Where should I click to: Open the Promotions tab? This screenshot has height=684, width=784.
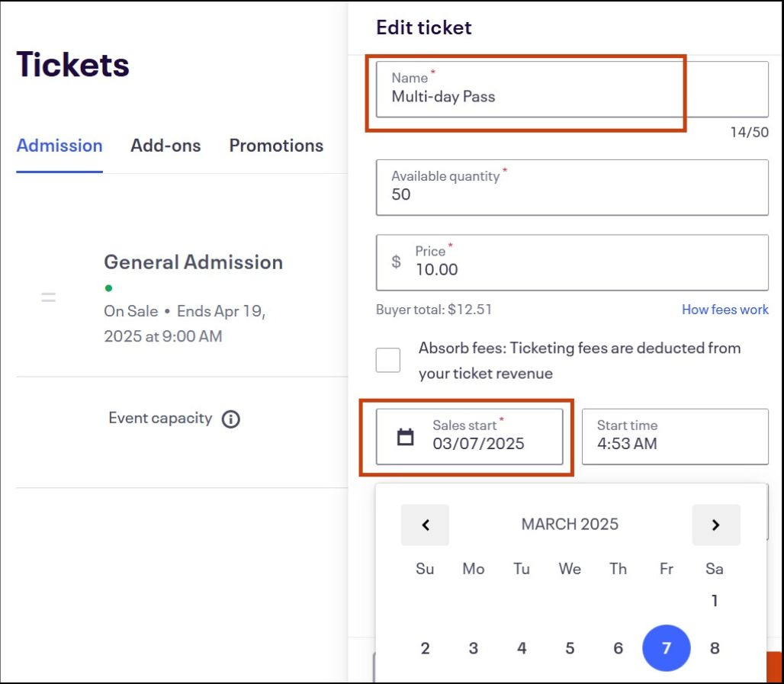pos(275,145)
